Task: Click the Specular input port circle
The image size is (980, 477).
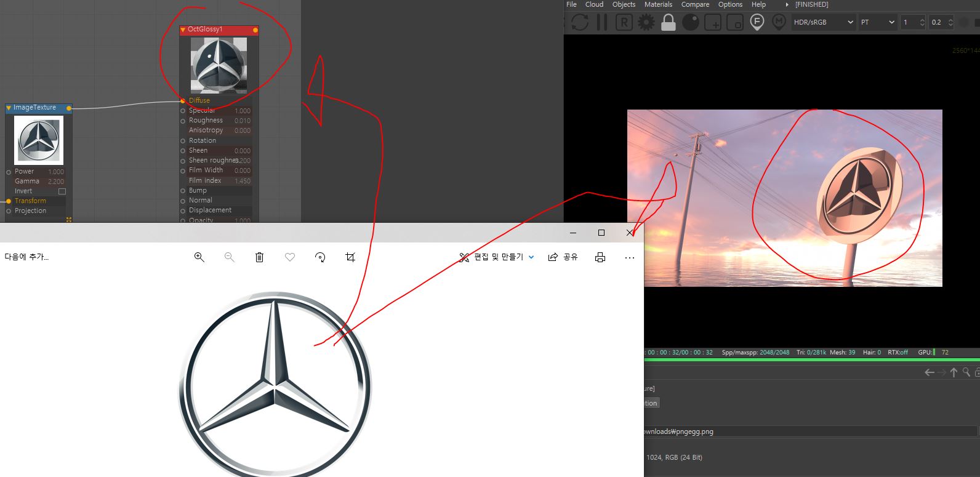Action: pos(183,111)
